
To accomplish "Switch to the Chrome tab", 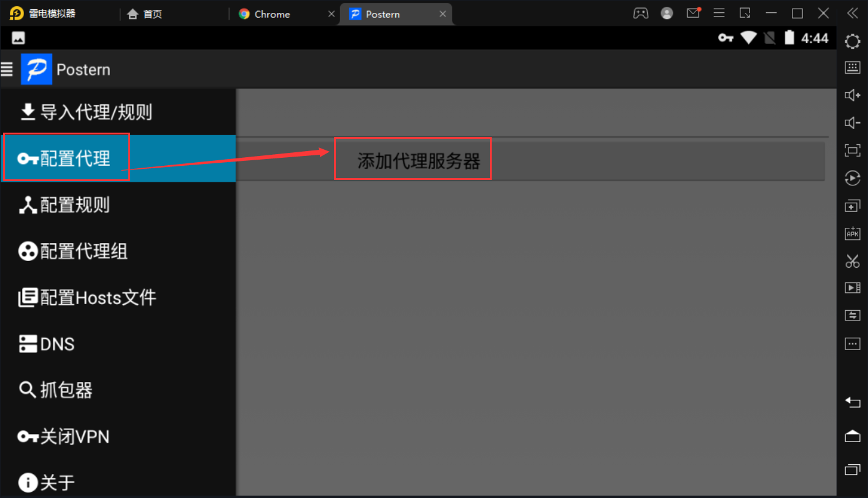I will 265,14.
